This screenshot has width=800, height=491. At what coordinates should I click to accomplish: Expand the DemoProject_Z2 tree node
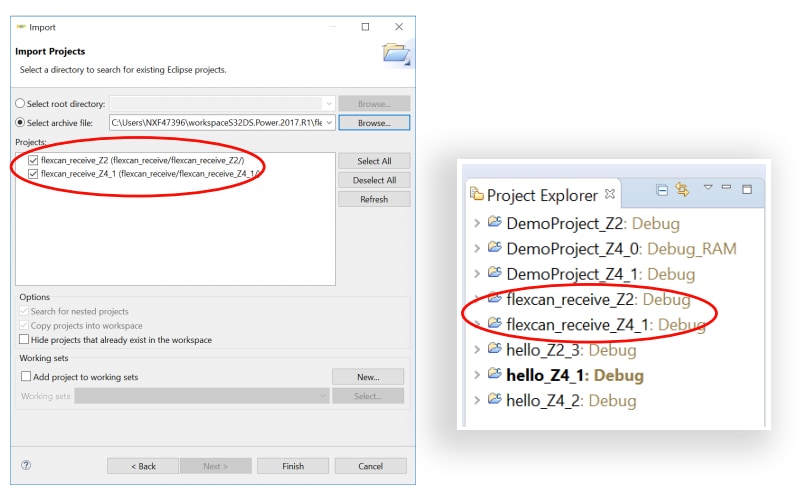pos(477,222)
